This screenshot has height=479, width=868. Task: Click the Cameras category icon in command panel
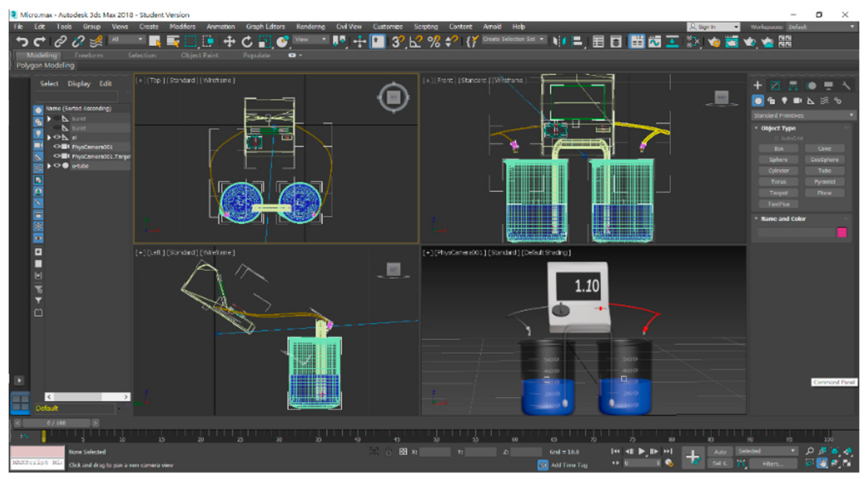pos(797,101)
